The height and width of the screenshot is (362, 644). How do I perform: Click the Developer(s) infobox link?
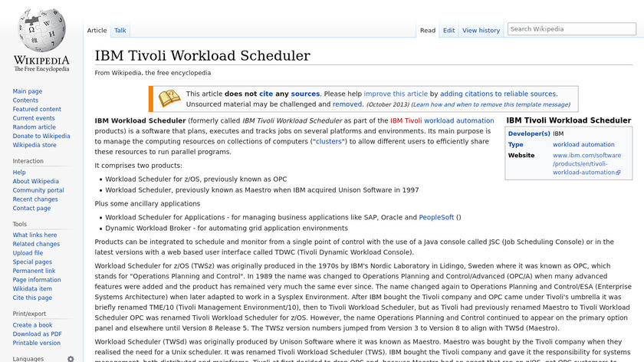529,134
